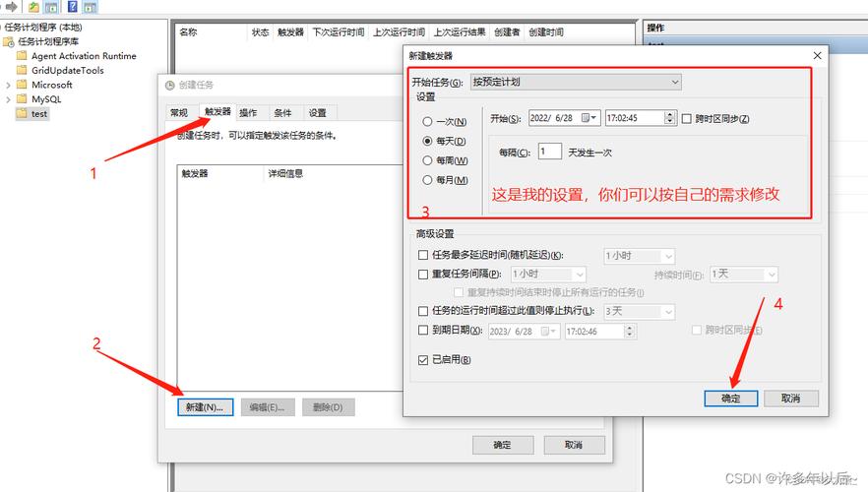Click the up-one-level folder toolbar icon
868x492 pixels.
click(33, 7)
